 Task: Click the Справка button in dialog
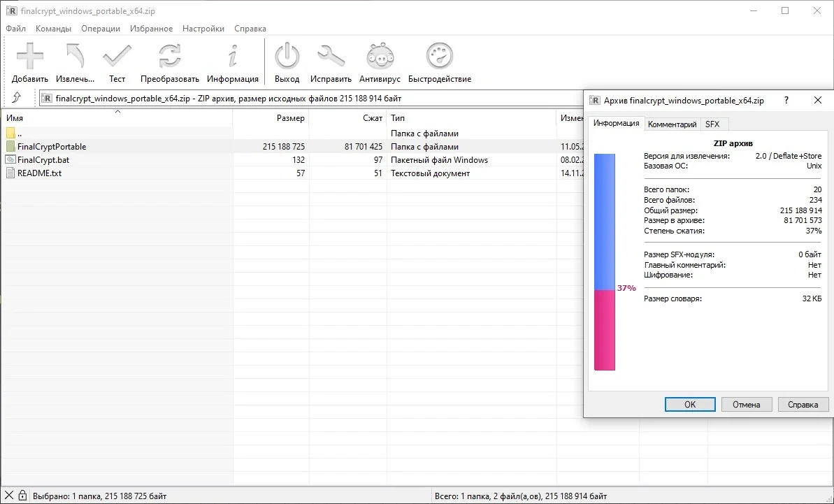point(803,405)
